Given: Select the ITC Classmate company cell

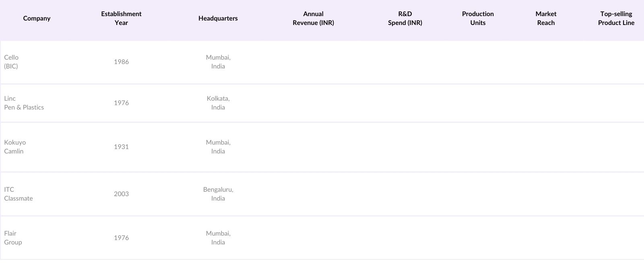Looking at the screenshot, I should [x=19, y=194].
